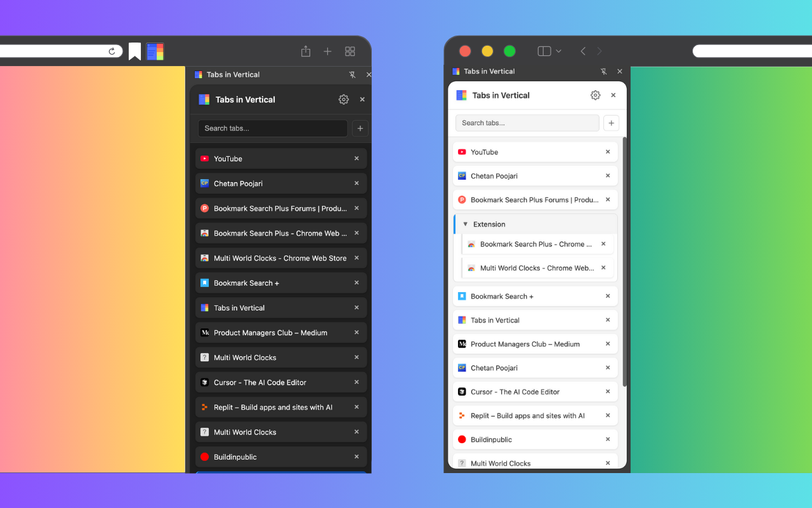Click the unpin icon in dark side panel header
This screenshot has width=812, height=508.
pos(353,75)
